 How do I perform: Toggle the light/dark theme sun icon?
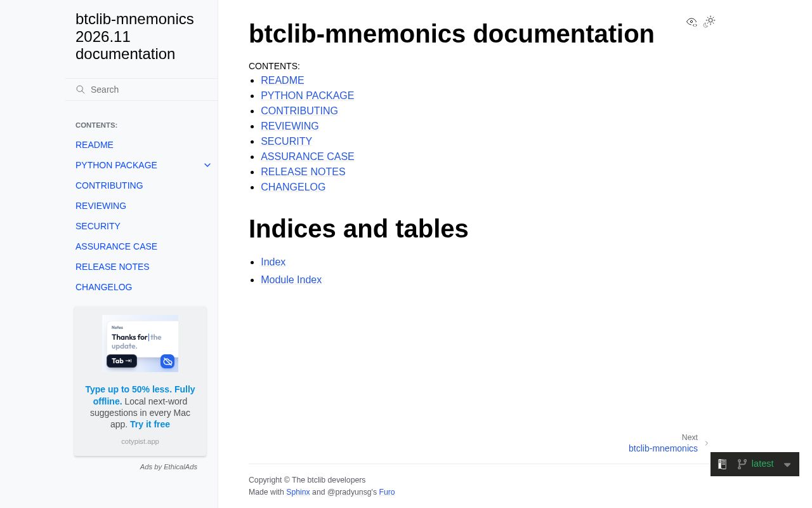(709, 22)
